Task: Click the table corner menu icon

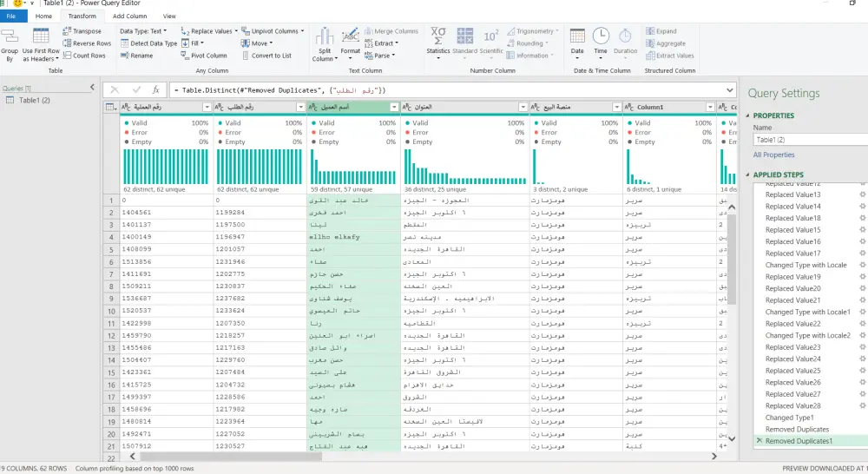Action: click(111, 107)
